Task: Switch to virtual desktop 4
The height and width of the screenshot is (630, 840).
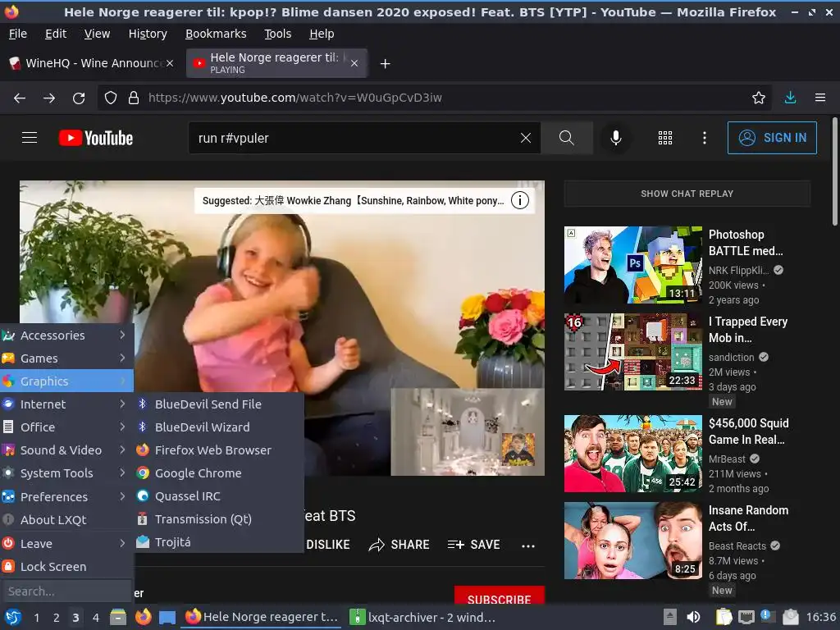Action: pyautogui.click(x=95, y=618)
